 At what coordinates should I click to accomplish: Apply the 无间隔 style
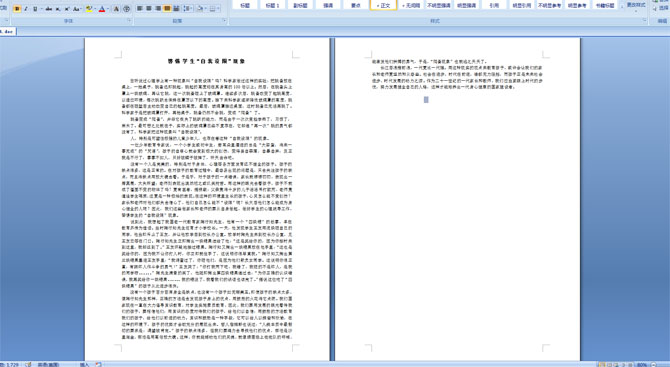pos(411,5)
